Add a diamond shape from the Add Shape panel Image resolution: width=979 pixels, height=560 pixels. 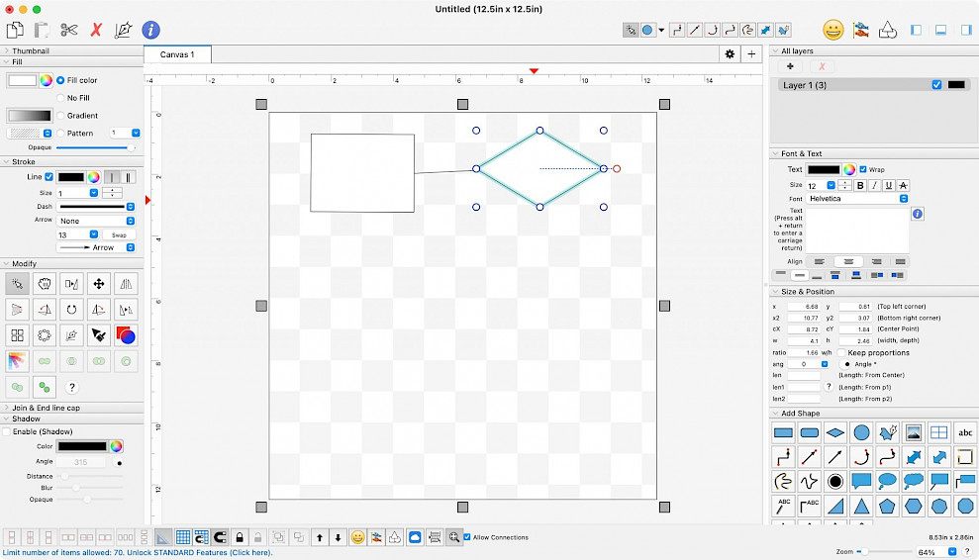tap(835, 432)
